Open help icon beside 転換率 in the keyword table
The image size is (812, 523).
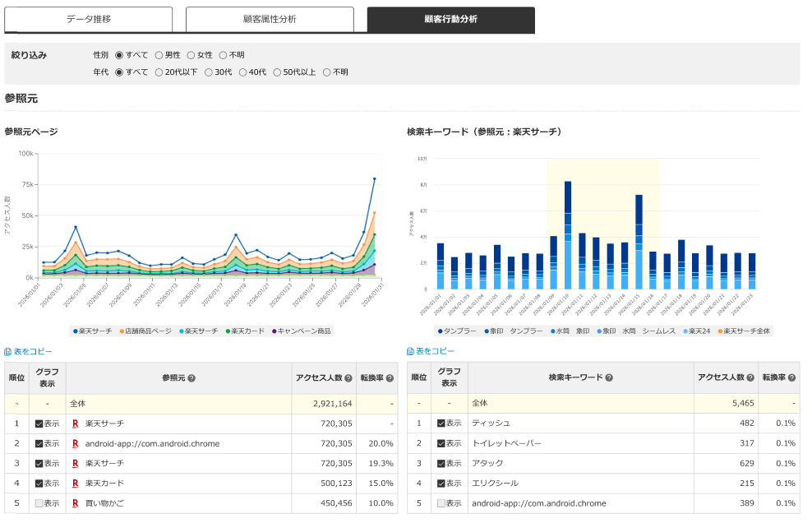(x=791, y=378)
